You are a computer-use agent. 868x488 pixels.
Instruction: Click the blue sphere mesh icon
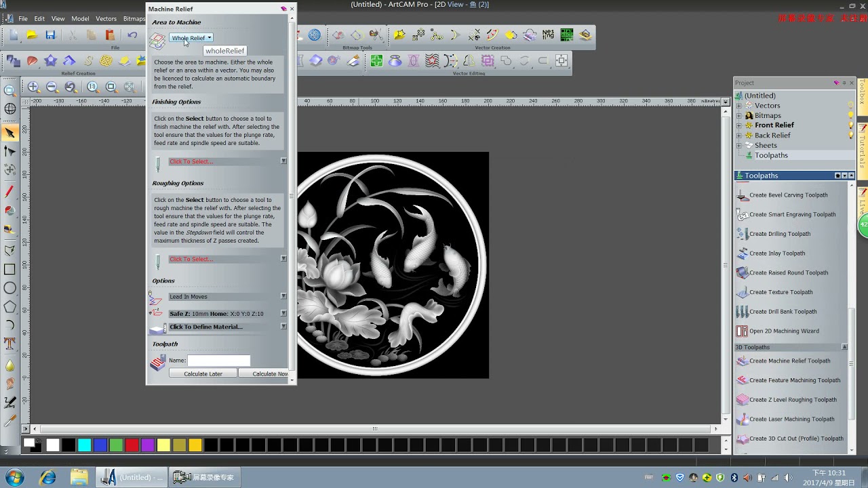(315, 35)
